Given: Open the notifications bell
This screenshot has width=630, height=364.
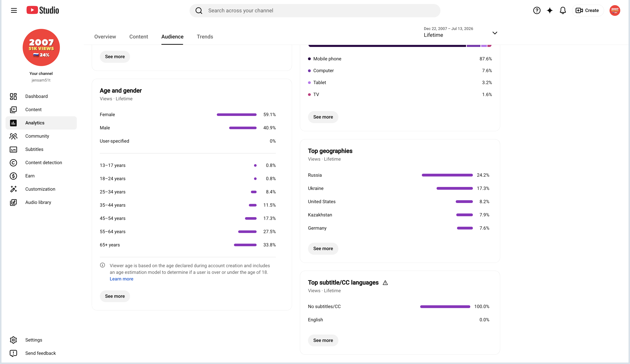Looking at the screenshot, I should point(563,10).
